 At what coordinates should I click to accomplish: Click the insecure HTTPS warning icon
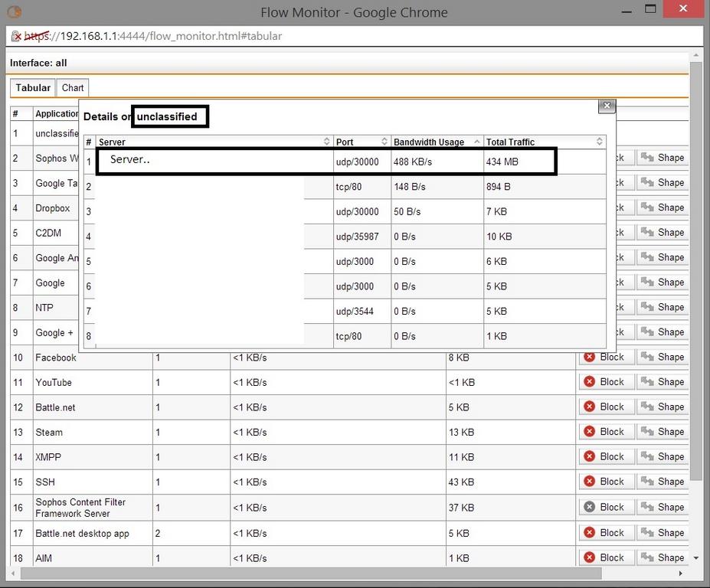[16, 36]
